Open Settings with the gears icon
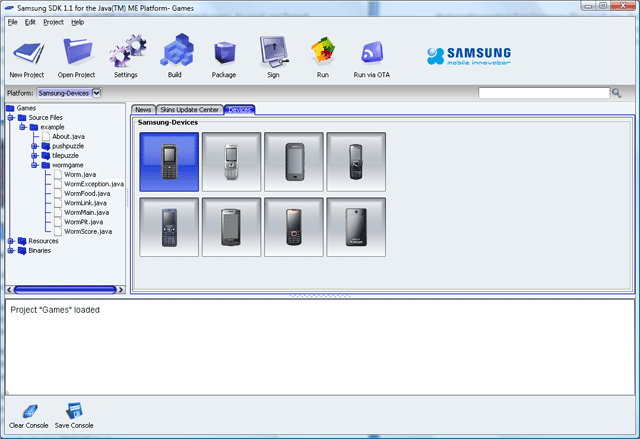This screenshot has height=439, width=640. 126,52
